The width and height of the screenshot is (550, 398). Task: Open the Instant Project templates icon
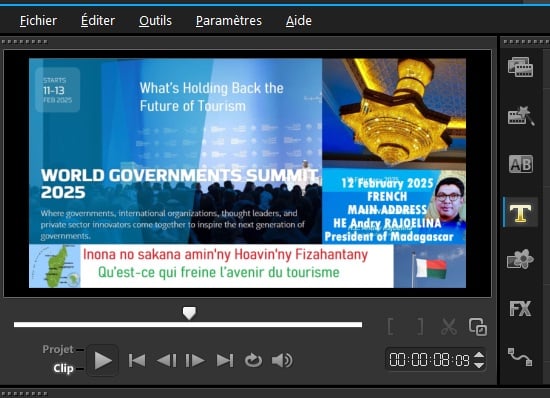click(521, 115)
